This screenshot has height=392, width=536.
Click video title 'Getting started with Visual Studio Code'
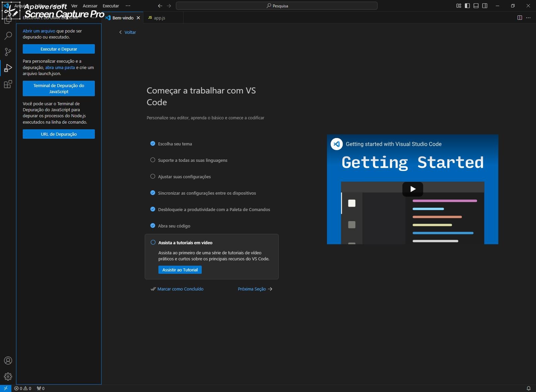394,144
